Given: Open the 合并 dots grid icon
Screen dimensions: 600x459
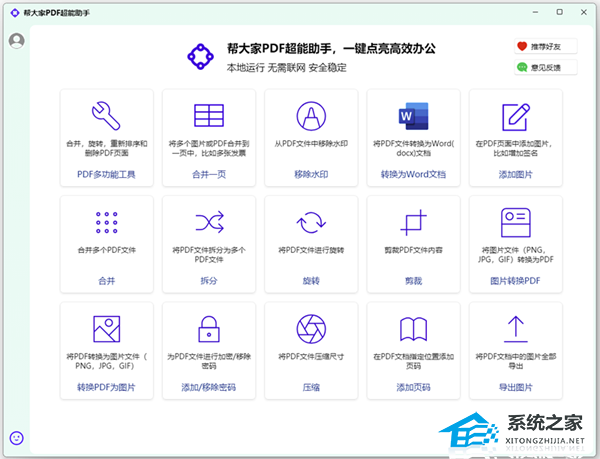Looking at the screenshot, I should [x=106, y=222].
